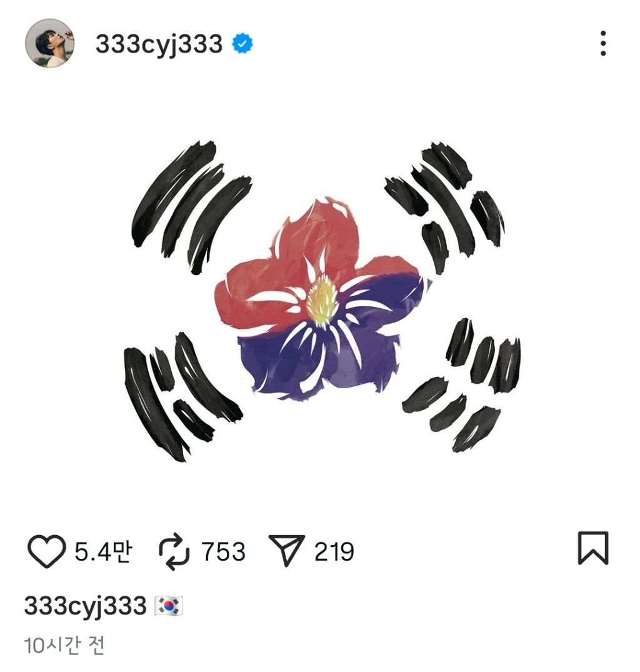Click the 10시간 전 timestamp

pyautogui.click(x=64, y=645)
